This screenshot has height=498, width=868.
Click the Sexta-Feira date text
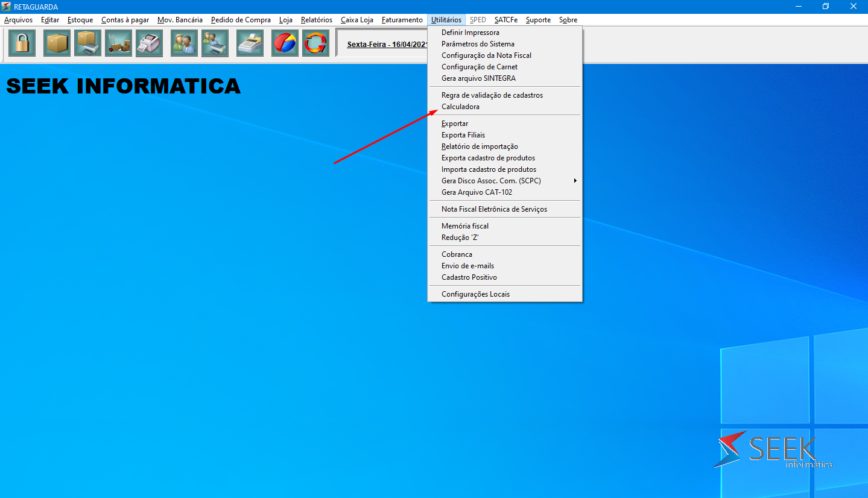click(x=387, y=45)
